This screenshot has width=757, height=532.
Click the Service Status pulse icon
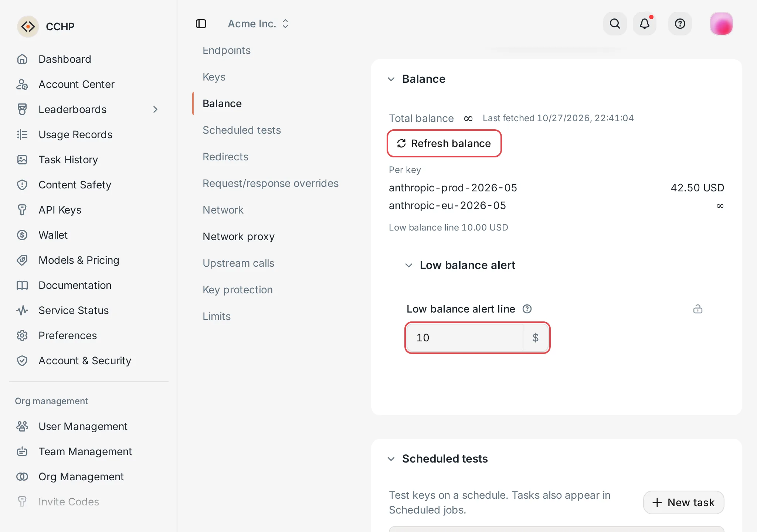[x=22, y=310]
